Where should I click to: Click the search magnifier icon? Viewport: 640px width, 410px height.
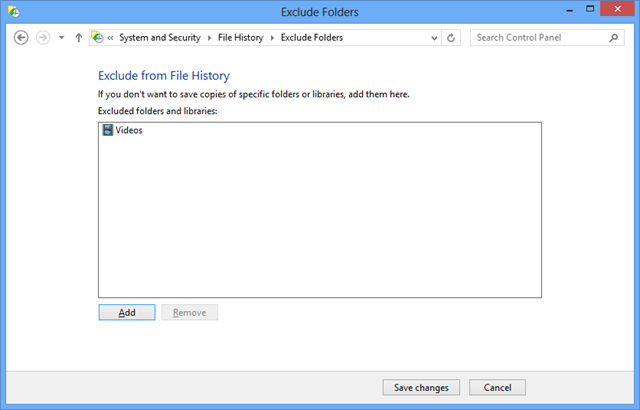click(x=614, y=37)
